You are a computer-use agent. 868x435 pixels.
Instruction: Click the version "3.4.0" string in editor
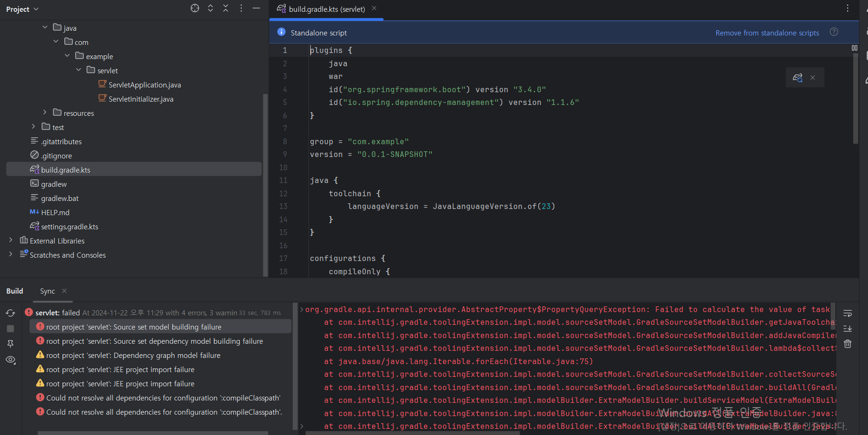[x=530, y=89]
